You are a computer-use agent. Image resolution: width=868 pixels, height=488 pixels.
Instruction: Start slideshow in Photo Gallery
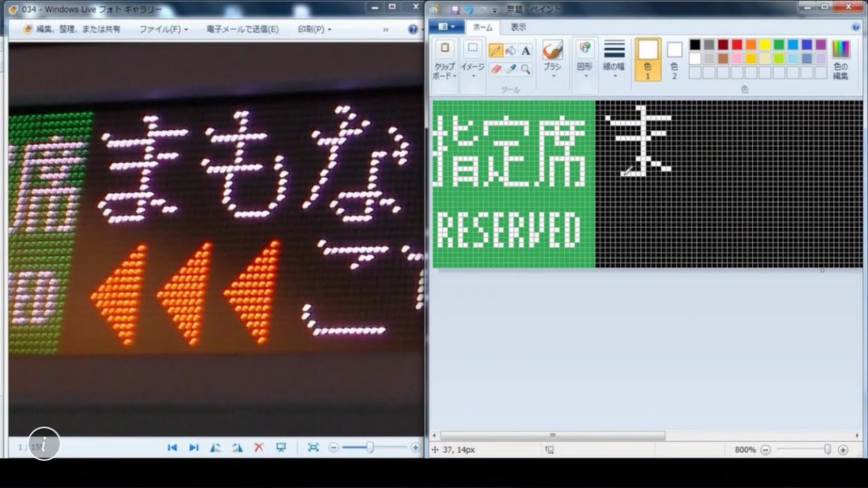pos(281,447)
